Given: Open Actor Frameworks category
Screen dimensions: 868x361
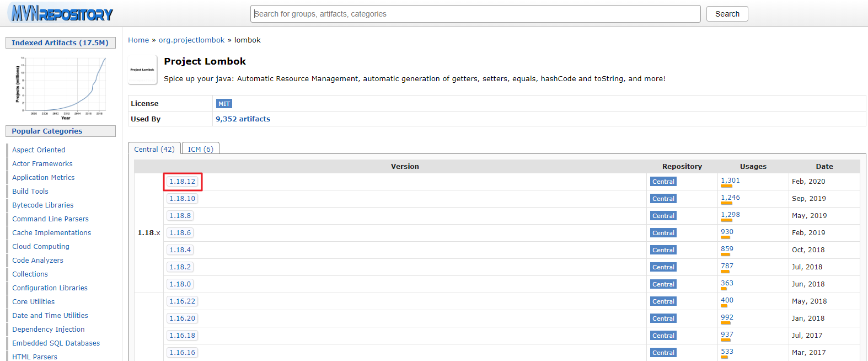Looking at the screenshot, I should tap(42, 164).
